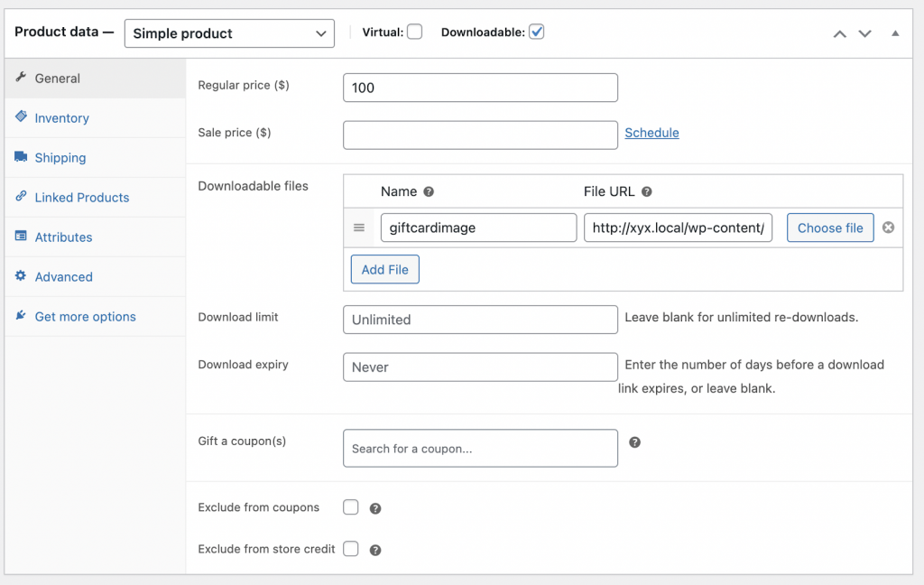This screenshot has height=585, width=924.
Task: Focus the Sale price field
Action: [480, 135]
